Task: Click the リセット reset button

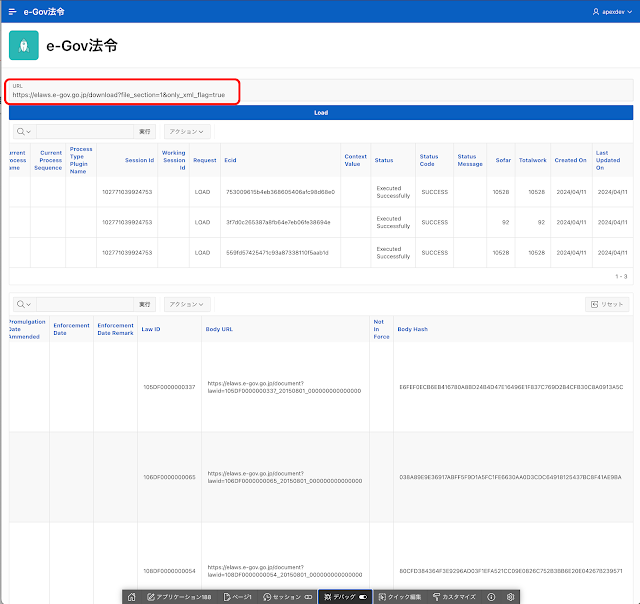Action: (x=607, y=304)
